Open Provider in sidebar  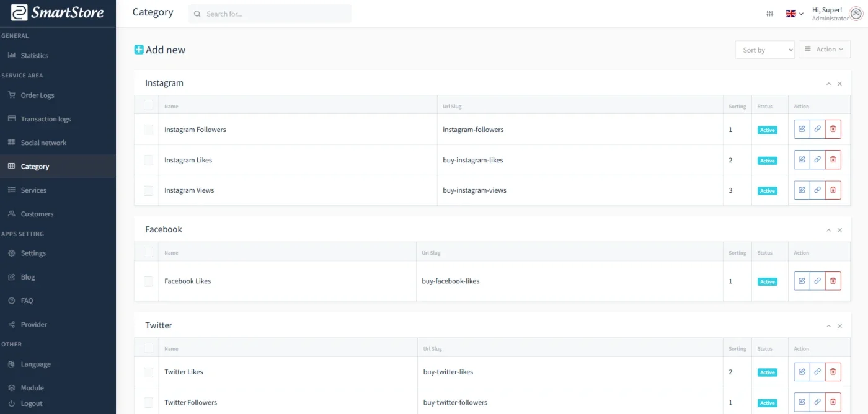tap(58, 324)
